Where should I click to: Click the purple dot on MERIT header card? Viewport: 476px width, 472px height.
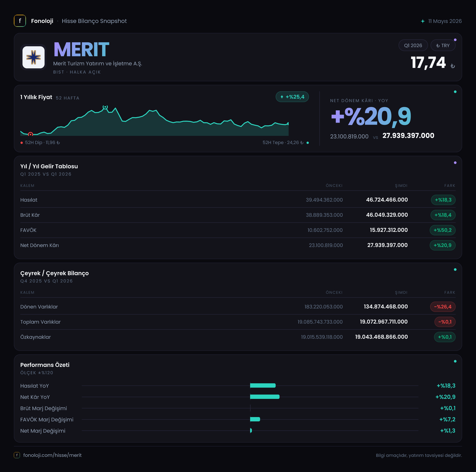[455, 40]
